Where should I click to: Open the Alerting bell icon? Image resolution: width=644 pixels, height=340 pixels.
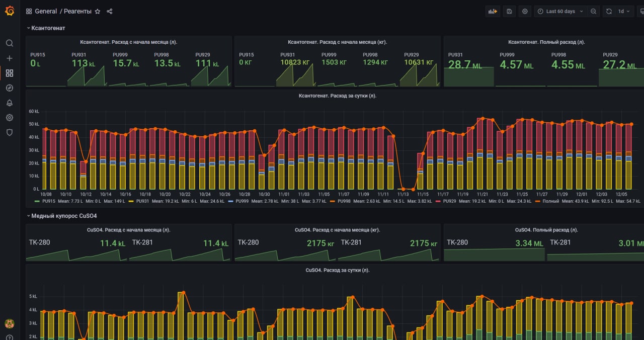9,103
